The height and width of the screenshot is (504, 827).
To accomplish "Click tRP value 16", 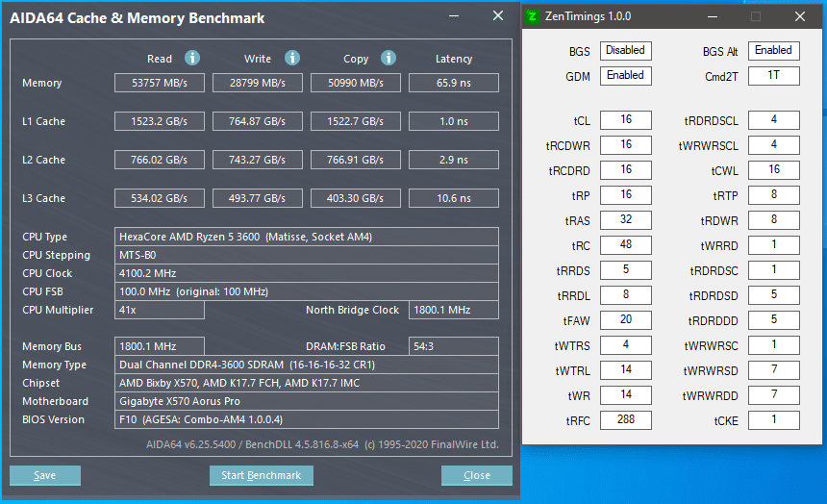I will pyautogui.click(x=625, y=194).
